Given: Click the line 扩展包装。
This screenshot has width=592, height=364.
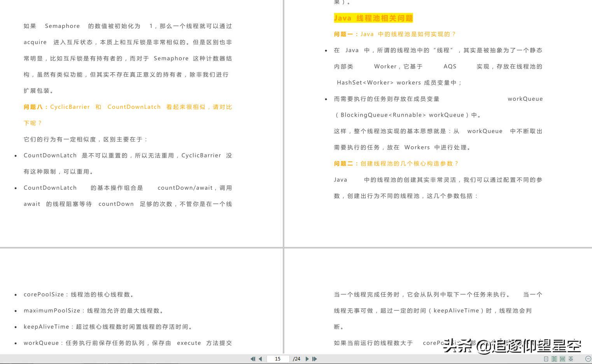Looking at the screenshot, I should pyautogui.click(x=39, y=91).
